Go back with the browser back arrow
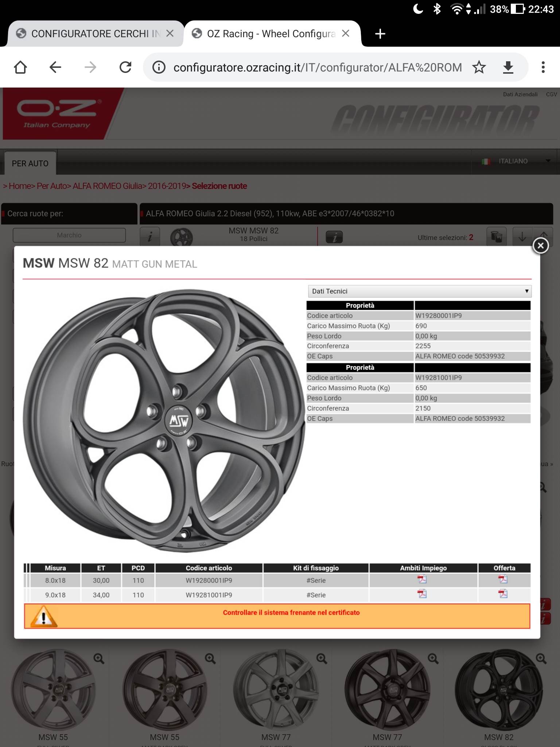This screenshot has height=747, width=560. 55,67
